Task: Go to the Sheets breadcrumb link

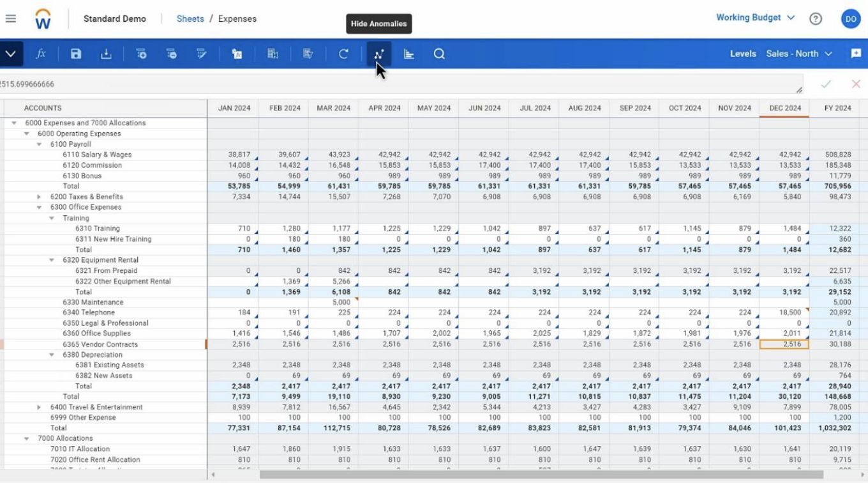Action: click(x=190, y=19)
